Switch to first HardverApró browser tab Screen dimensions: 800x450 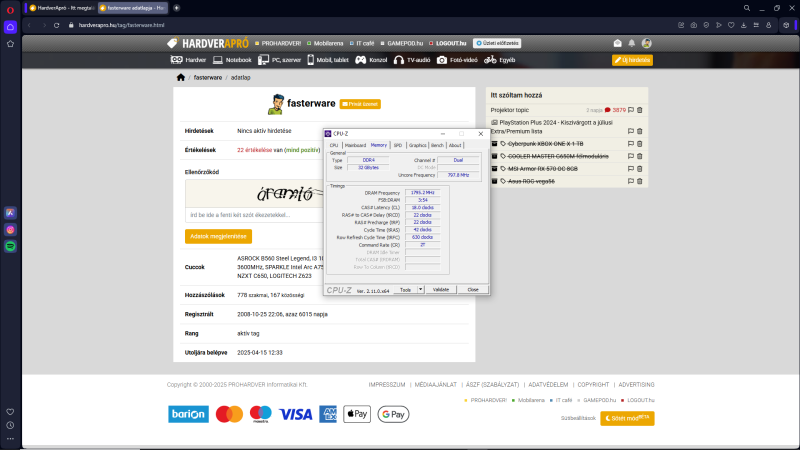61,8
